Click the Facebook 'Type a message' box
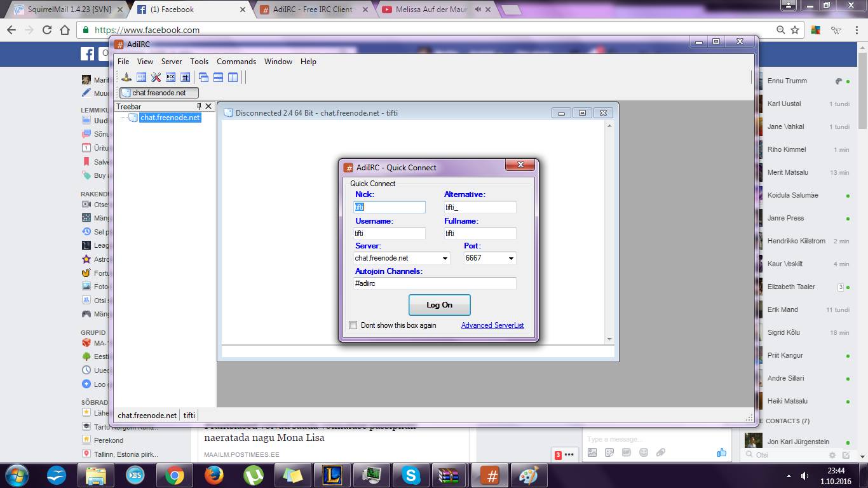 click(x=656, y=439)
